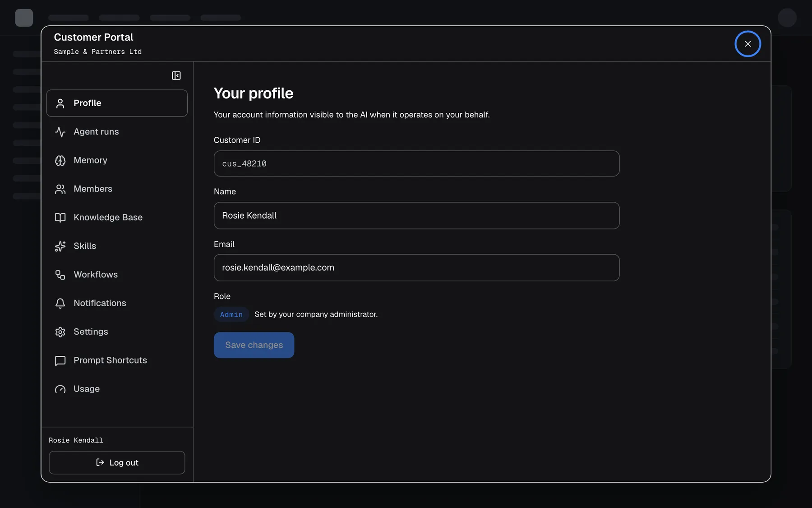Navigate to Prompt Shortcuts
This screenshot has height=508, width=812.
117,360
